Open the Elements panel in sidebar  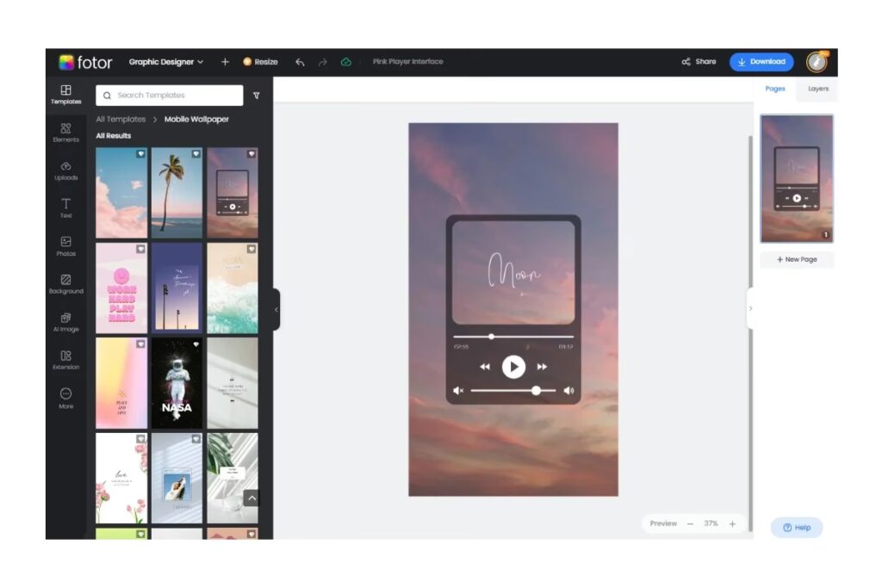point(65,132)
